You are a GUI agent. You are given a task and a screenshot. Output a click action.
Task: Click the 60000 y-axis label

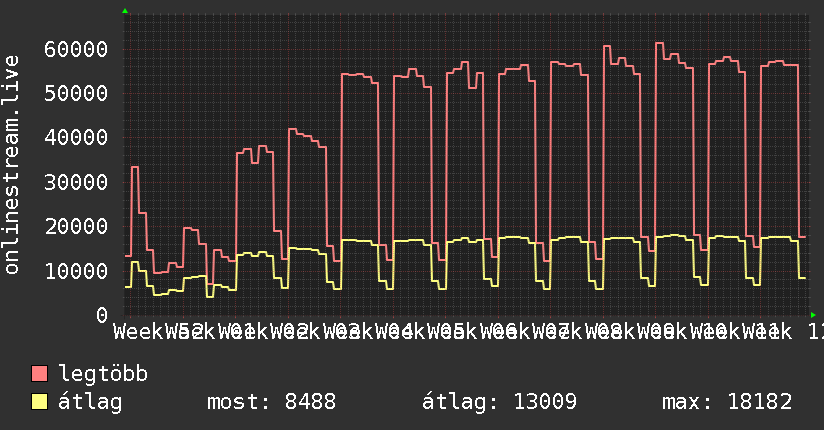coord(76,49)
